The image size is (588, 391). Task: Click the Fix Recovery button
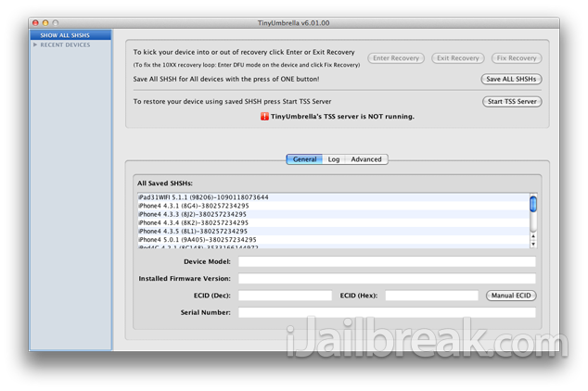[x=517, y=58]
